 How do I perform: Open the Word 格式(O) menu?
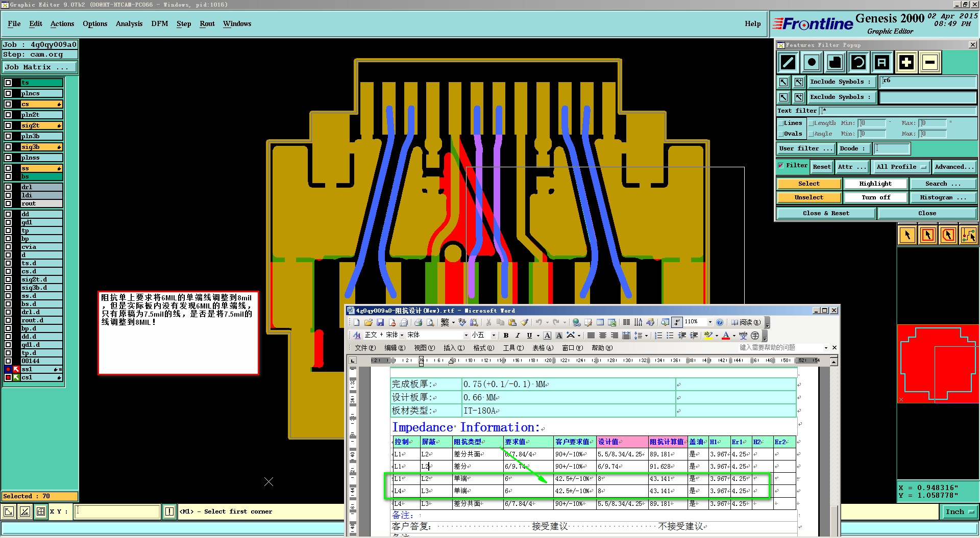coord(483,348)
